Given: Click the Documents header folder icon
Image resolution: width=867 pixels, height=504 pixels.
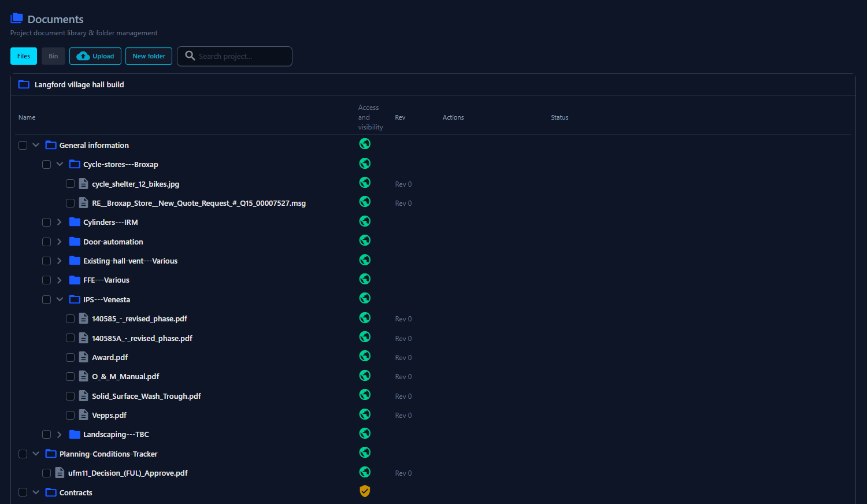Looking at the screenshot, I should click(x=17, y=18).
